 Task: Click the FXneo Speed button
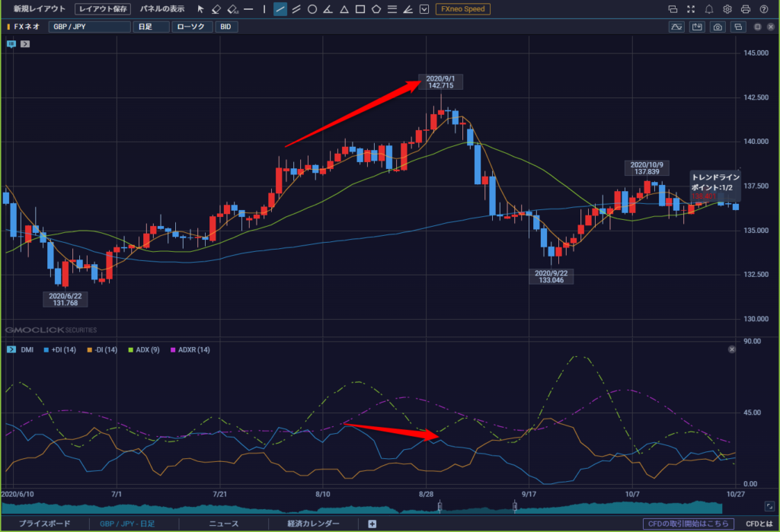coord(462,9)
